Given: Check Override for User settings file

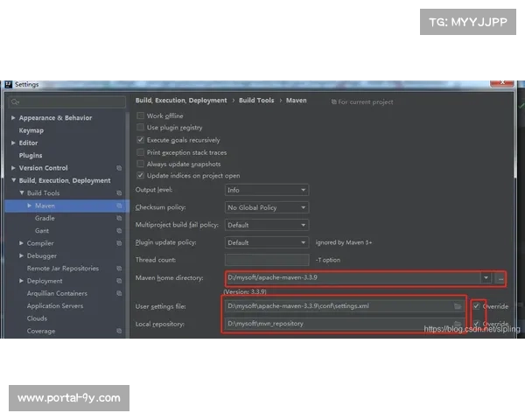Looking at the screenshot, I should [476, 306].
